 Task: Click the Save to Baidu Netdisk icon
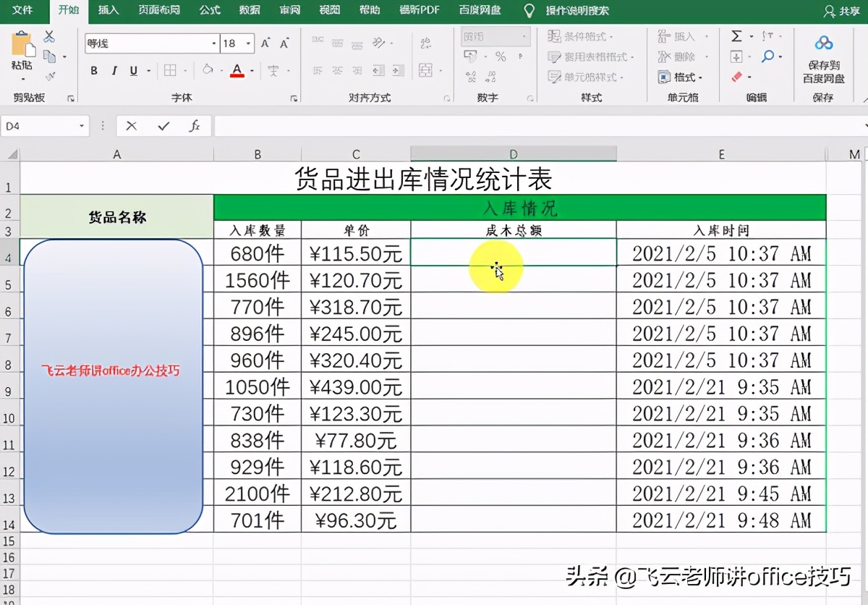(823, 43)
